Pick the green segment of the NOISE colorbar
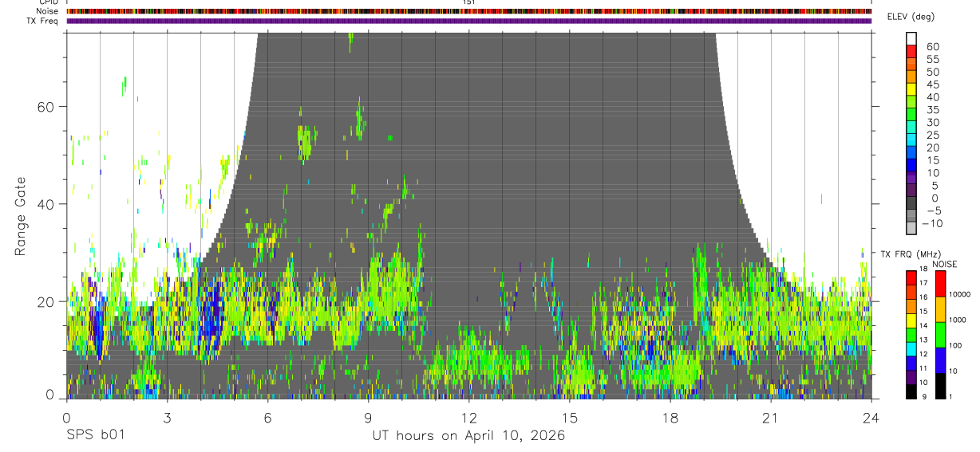 click(941, 335)
